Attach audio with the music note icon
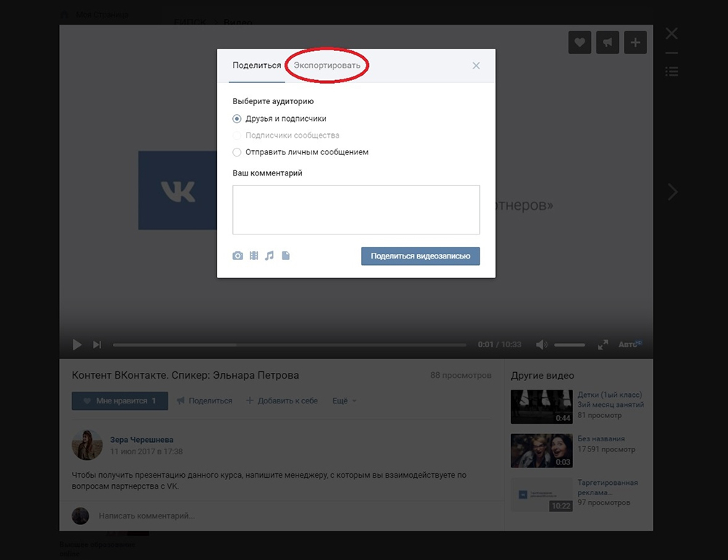Screen dimensions: 728x560 [269, 256]
